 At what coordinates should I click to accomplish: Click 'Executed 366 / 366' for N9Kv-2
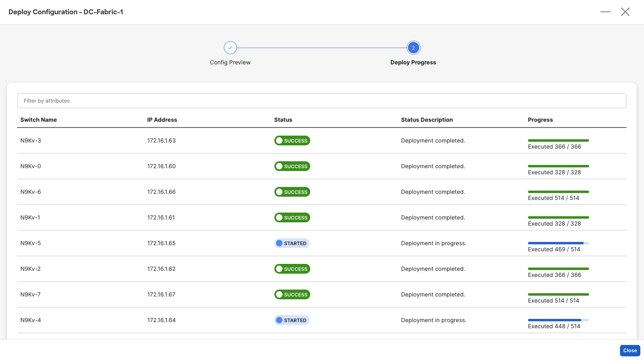coord(554,275)
